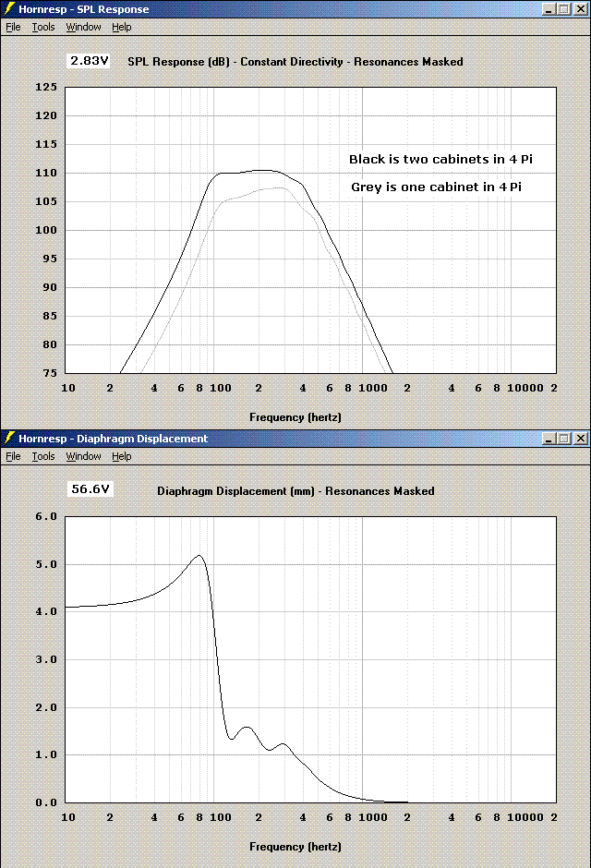
Task: Open Window menu in SPL Response window
Action: pos(83,27)
